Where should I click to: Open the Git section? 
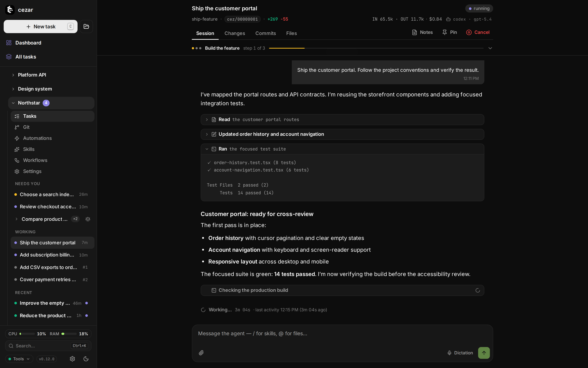click(x=52, y=127)
